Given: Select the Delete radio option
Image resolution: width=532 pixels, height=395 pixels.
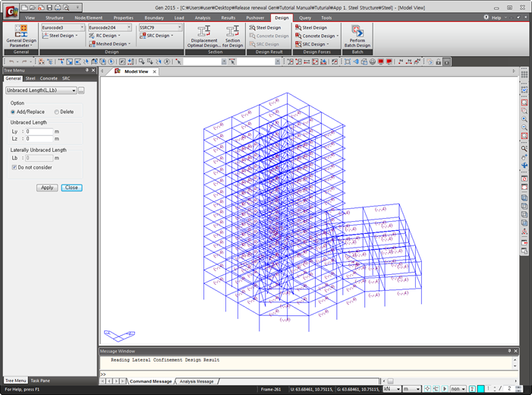Looking at the screenshot, I should point(56,112).
